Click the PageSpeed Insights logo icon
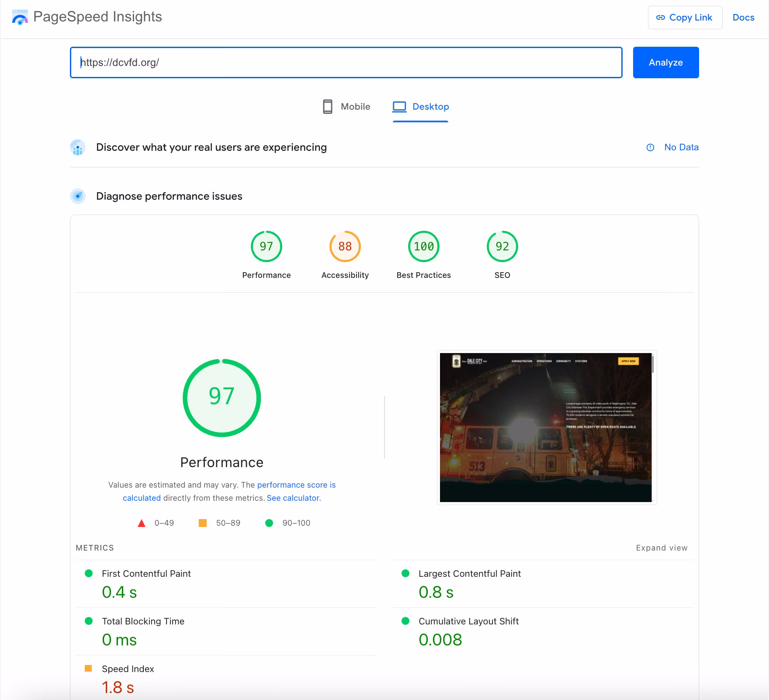769x700 pixels. [20, 17]
